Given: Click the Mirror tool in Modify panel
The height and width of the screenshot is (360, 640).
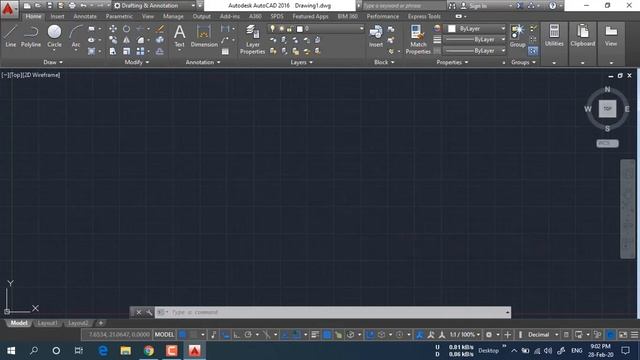Looking at the screenshot, I should 127,40.
